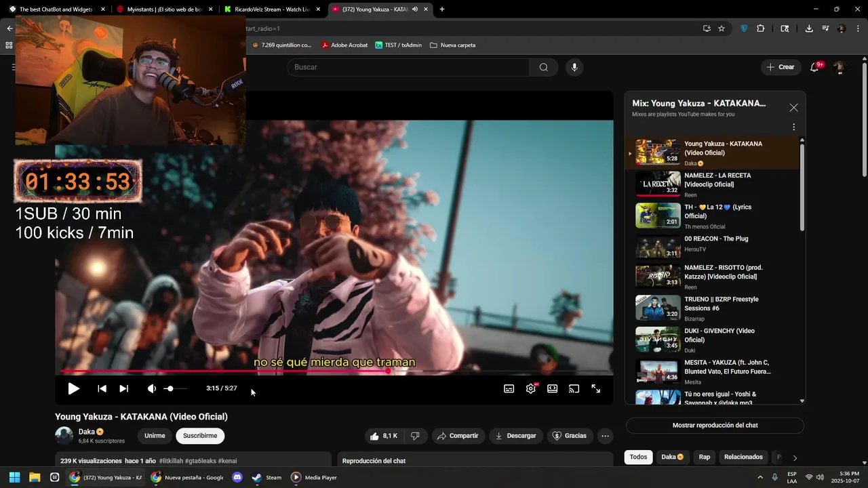Screen dimensions: 868x488
Task: Select the Todos filter chip
Action: pos(638,457)
